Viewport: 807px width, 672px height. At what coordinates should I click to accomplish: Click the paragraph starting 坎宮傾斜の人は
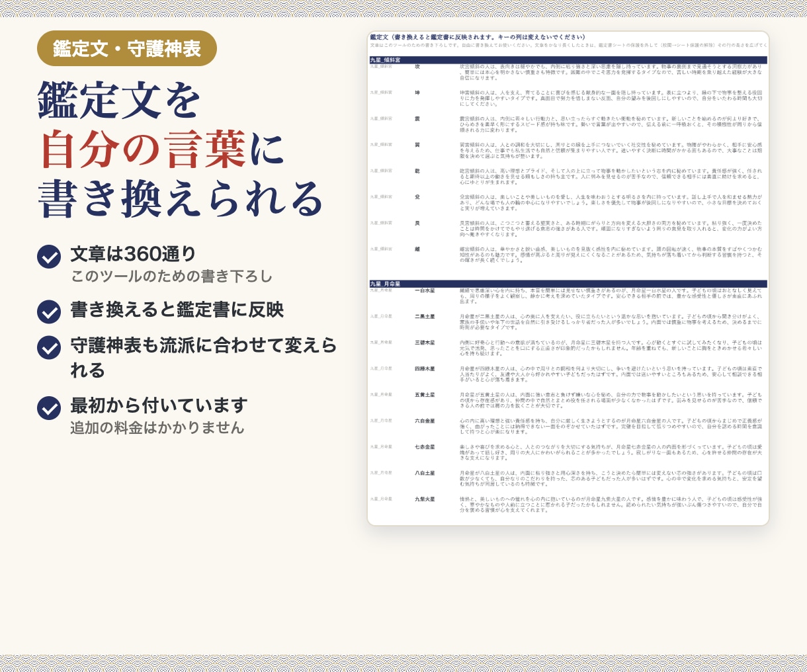[611, 72]
